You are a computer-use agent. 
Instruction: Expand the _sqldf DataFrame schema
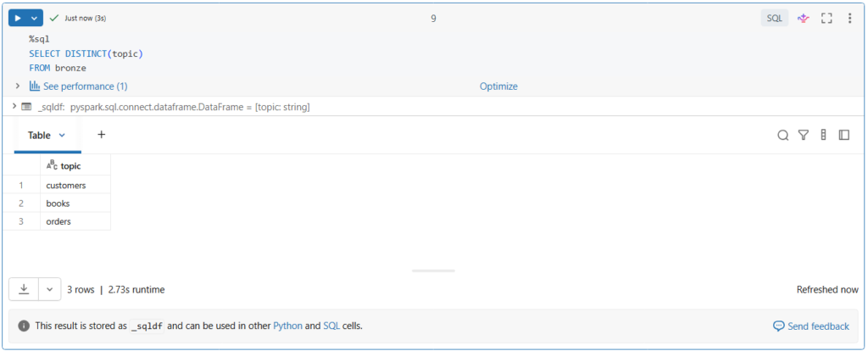click(14, 107)
